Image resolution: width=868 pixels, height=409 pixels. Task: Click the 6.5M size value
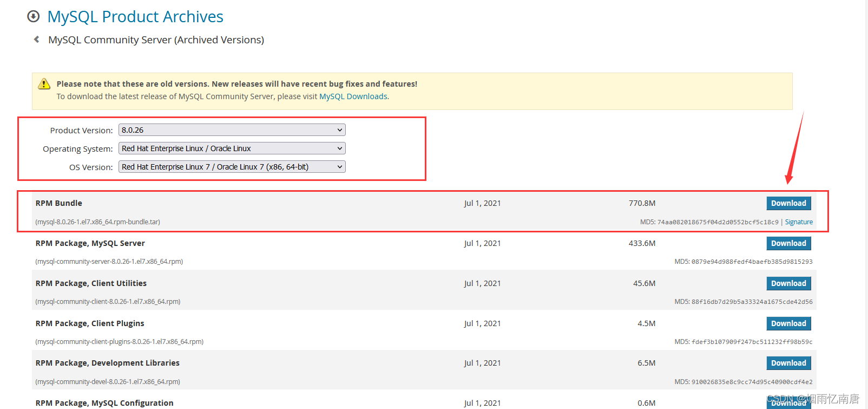646,363
